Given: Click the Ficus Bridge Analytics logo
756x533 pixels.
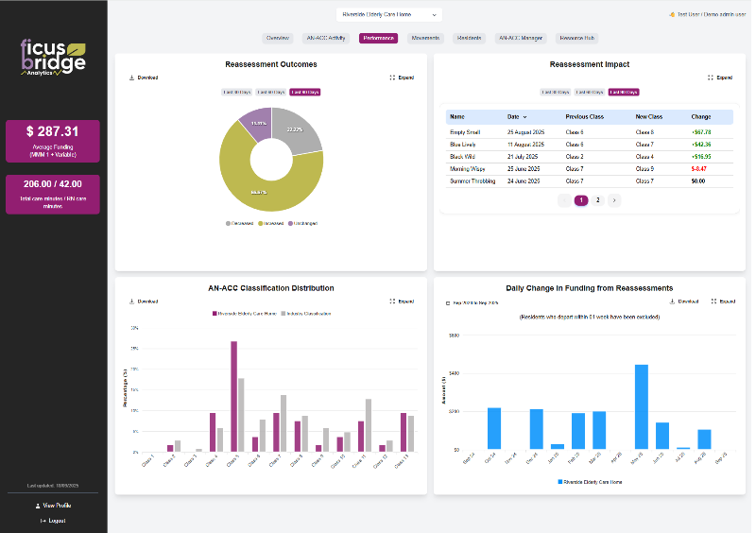Looking at the screenshot, I should click(54, 58).
